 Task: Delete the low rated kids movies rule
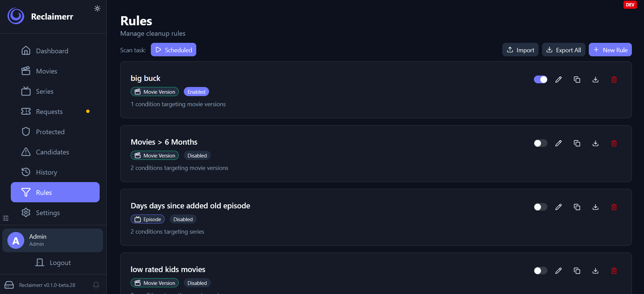[614, 271]
